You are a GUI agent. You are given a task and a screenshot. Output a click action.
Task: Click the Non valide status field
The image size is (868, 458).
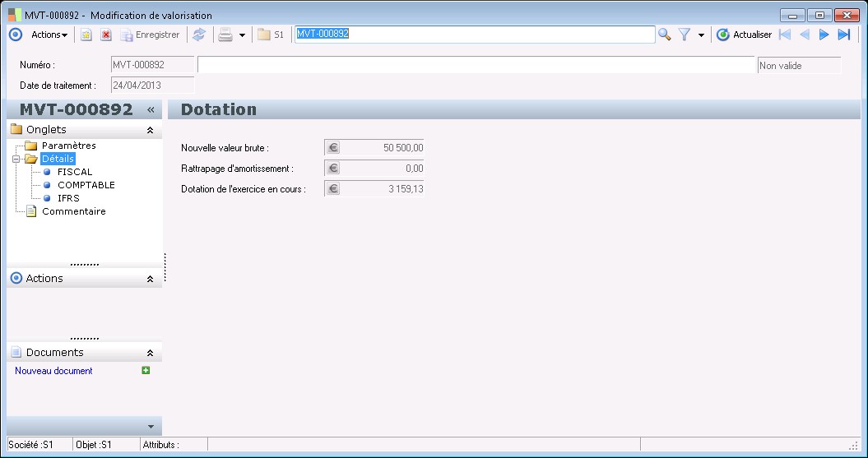(x=799, y=65)
